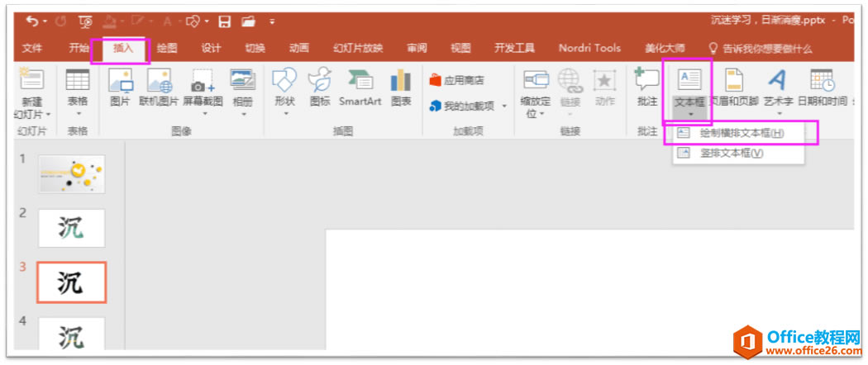Switch to the 设计 Design tab
Image resolution: width=868 pixels, height=365 pixels.
pyautogui.click(x=211, y=48)
